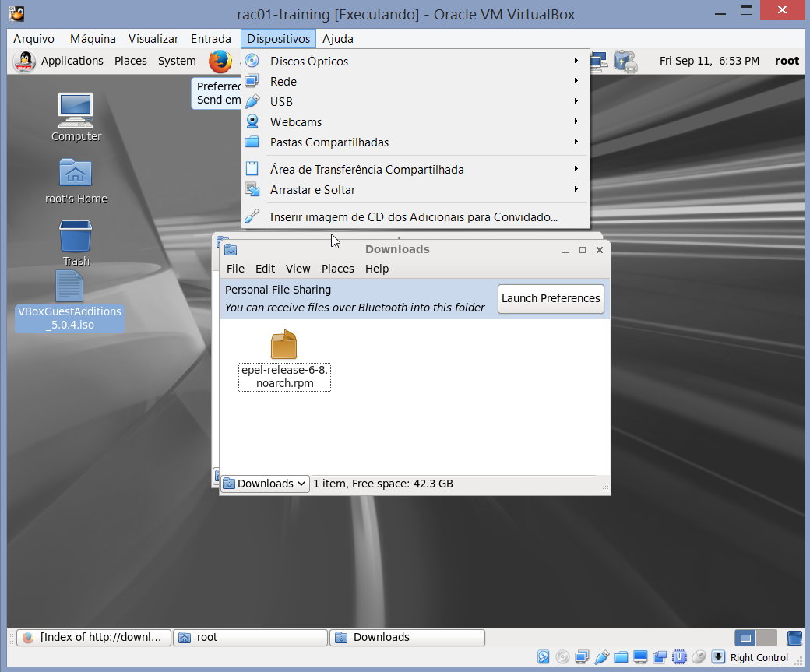The width and height of the screenshot is (810, 672).
Task: Click the drag and drop icon in menu
Action: point(252,189)
